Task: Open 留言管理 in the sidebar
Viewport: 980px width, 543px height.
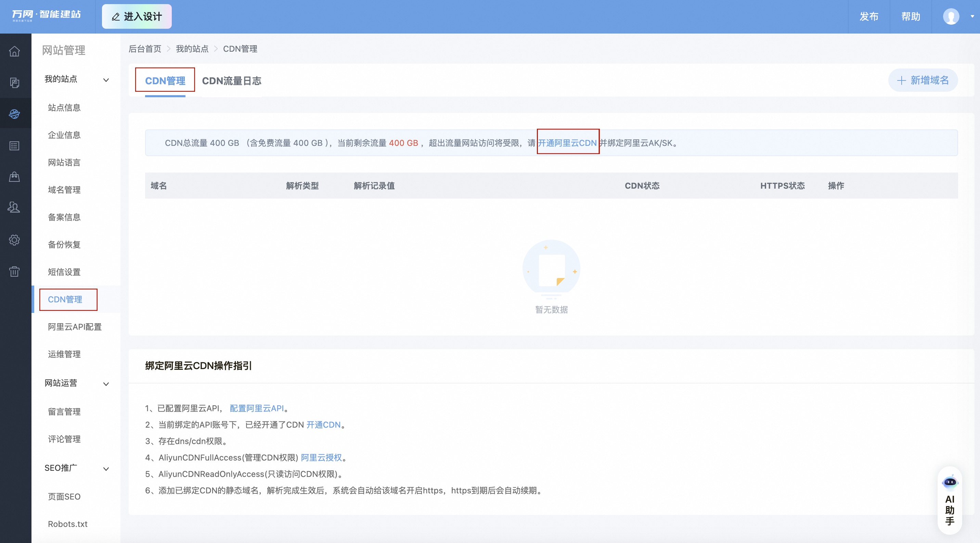Action: pos(64,412)
